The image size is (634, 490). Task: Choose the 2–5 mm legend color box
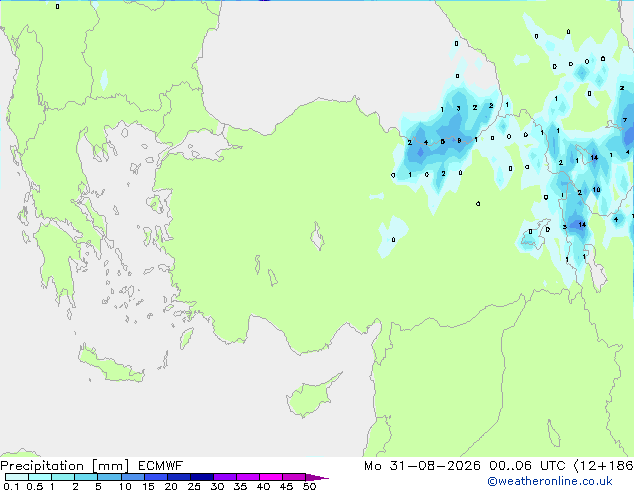click(86, 477)
